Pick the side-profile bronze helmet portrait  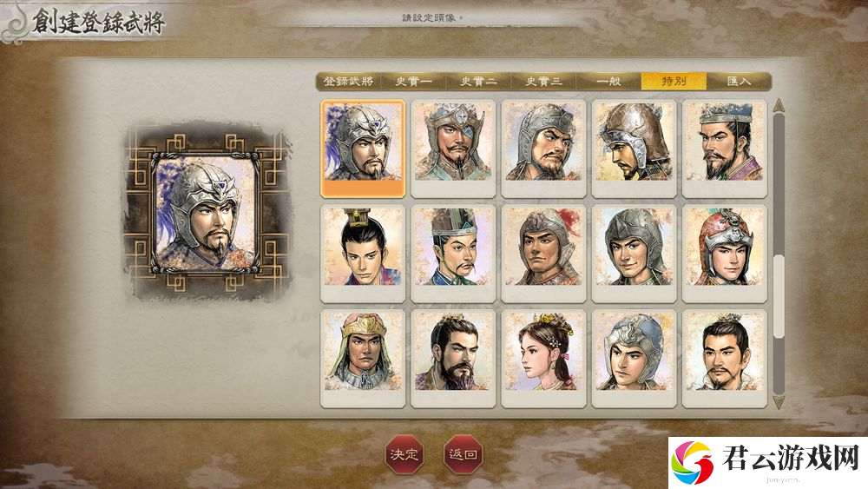tap(634, 149)
